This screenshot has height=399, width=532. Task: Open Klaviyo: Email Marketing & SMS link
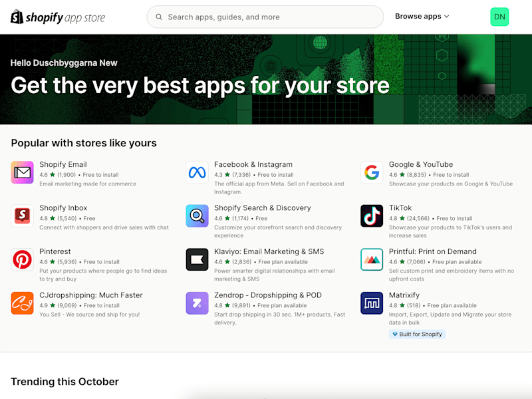(x=269, y=251)
